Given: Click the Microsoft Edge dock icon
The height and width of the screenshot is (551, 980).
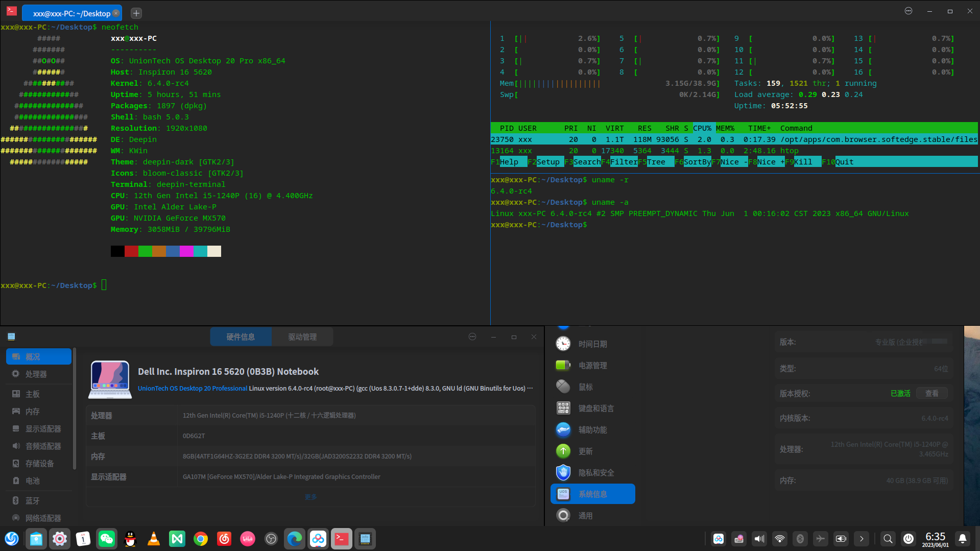Looking at the screenshot, I should (x=295, y=539).
